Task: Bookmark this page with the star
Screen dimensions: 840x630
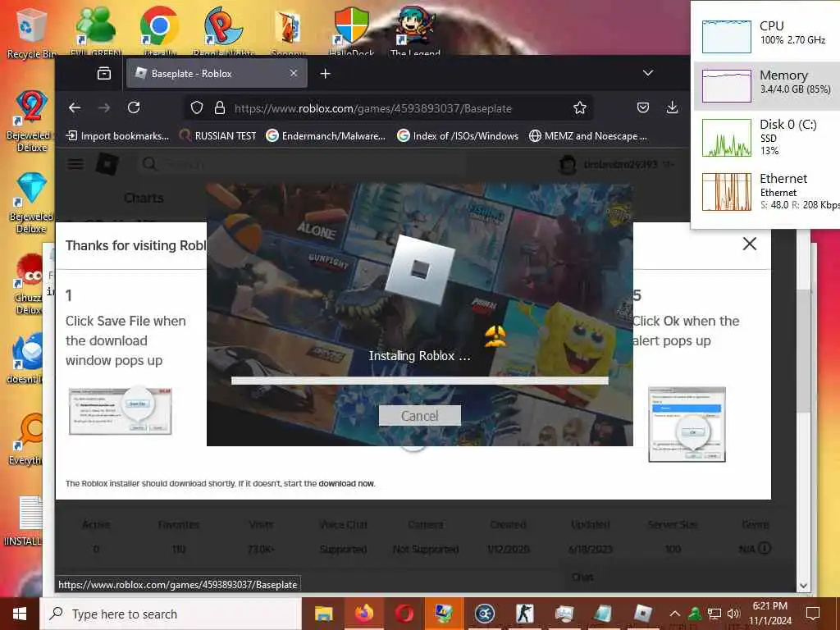Action: pos(580,107)
